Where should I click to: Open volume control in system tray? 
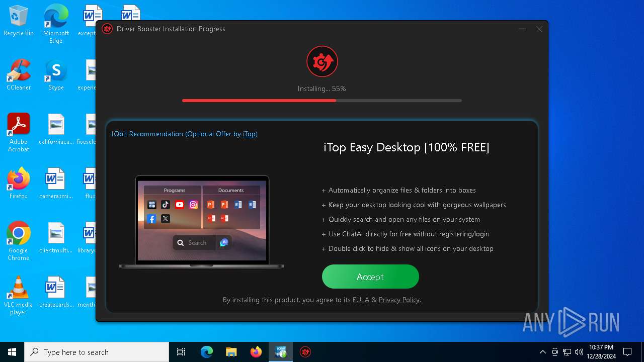579,352
